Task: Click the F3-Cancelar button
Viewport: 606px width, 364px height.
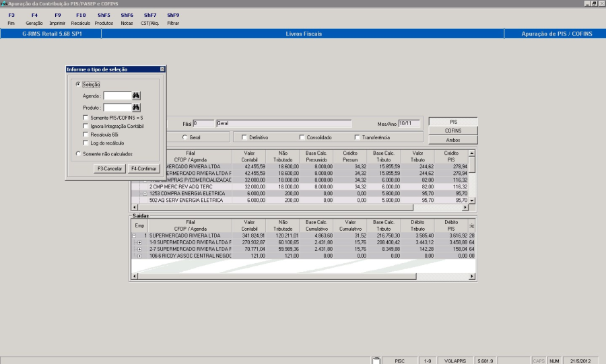Action: click(x=109, y=168)
